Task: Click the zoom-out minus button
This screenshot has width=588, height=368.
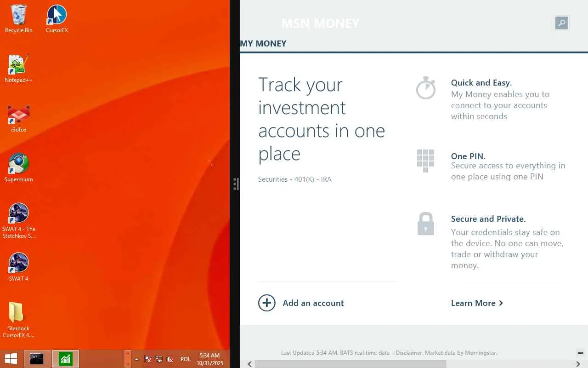Action: click(x=580, y=353)
